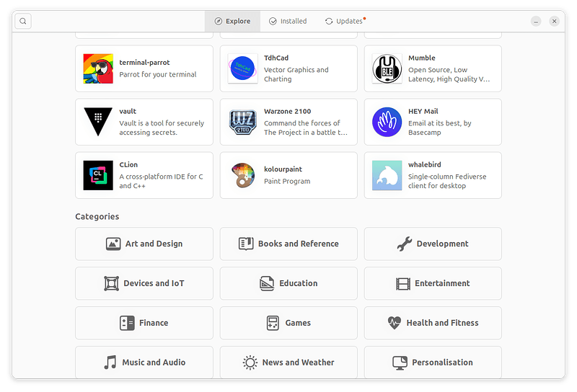Choose the Games category
The height and width of the screenshot is (392, 577).
(288, 323)
